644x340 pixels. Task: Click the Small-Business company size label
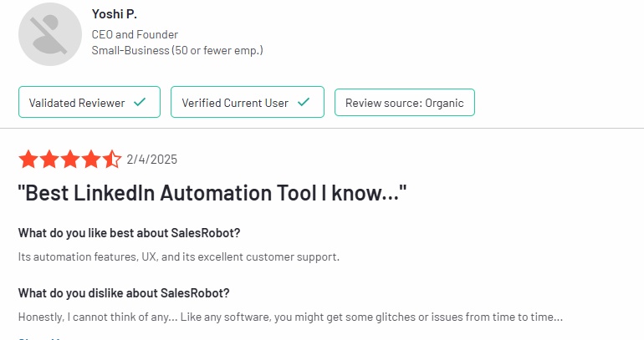[x=177, y=50]
